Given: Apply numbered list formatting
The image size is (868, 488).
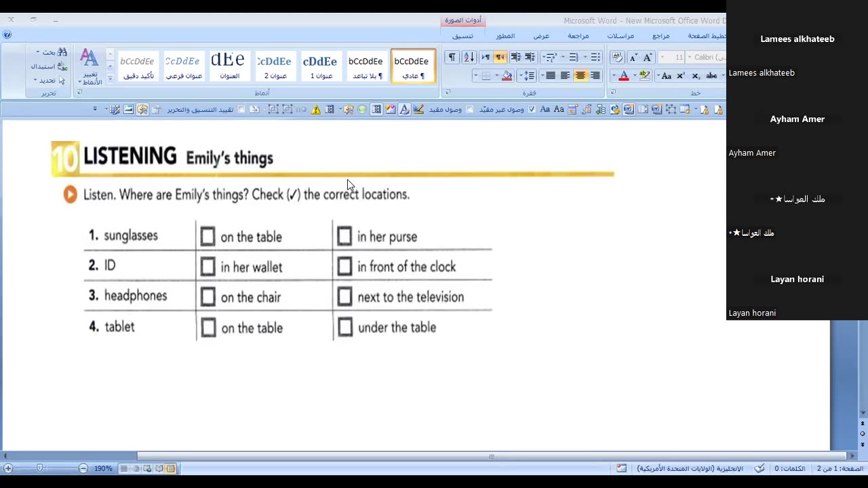Looking at the screenshot, I should (x=573, y=57).
